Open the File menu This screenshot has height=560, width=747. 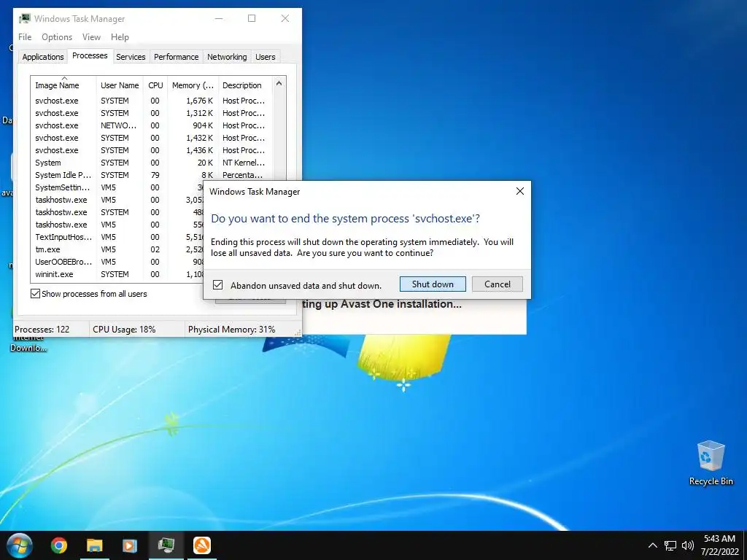[25, 37]
